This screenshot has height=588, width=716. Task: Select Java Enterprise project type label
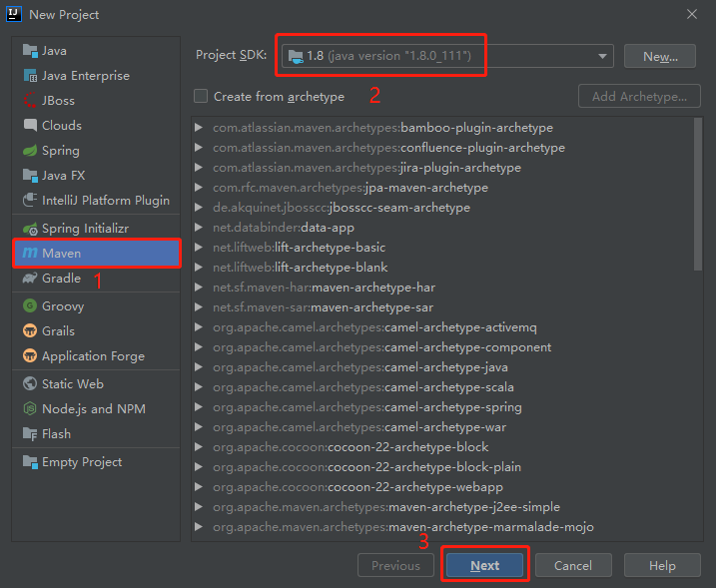click(x=86, y=76)
